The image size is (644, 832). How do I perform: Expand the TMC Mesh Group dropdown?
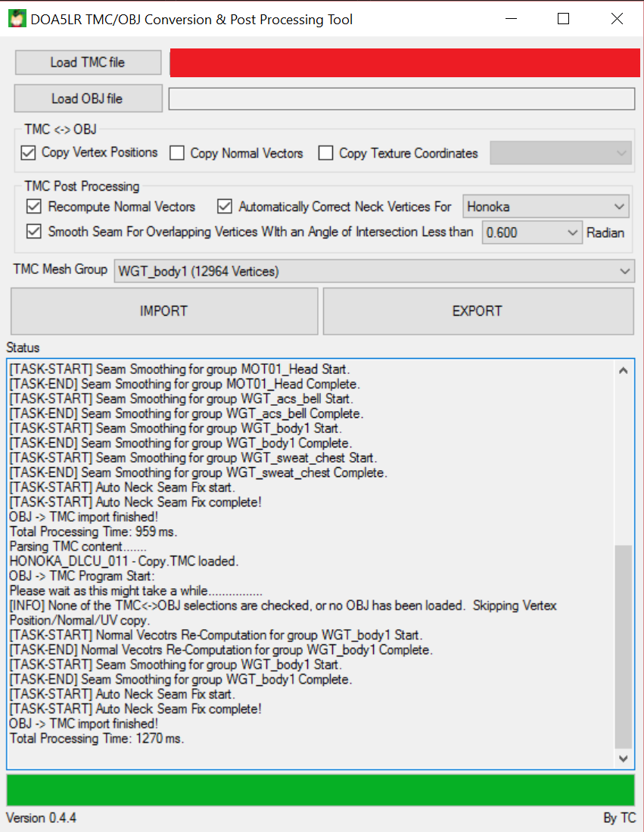point(374,271)
